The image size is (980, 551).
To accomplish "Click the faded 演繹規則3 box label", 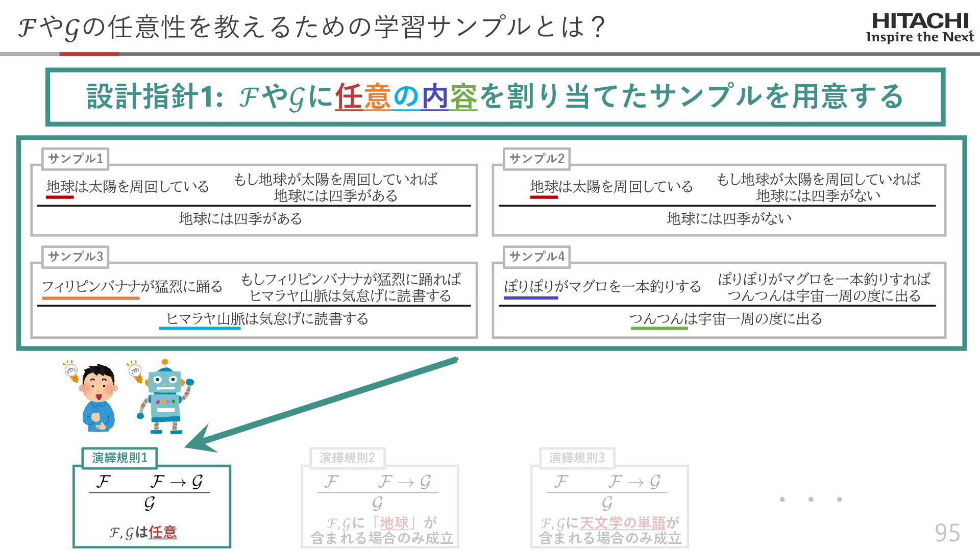I will 577,458.
